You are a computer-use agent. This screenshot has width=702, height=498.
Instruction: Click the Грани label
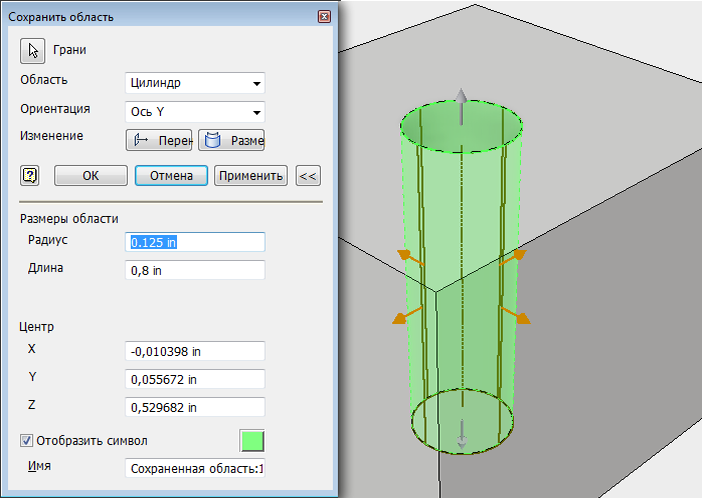click(x=70, y=50)
